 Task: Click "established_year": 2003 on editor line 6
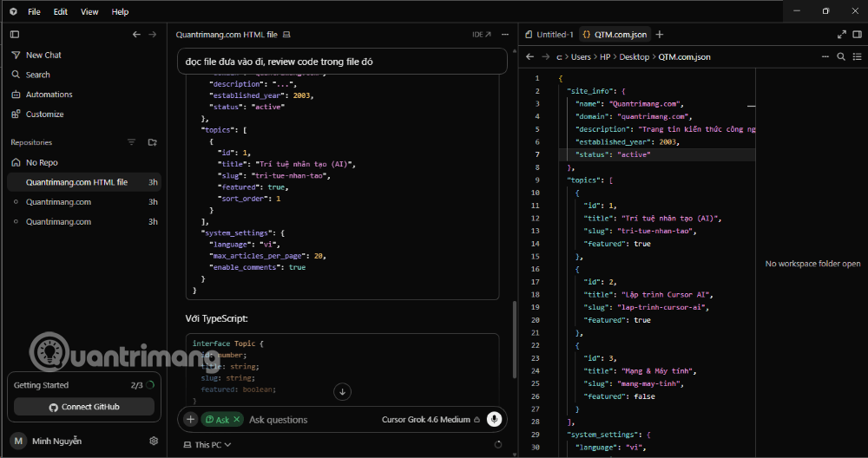pyautogui.click(x=627, y=141)
